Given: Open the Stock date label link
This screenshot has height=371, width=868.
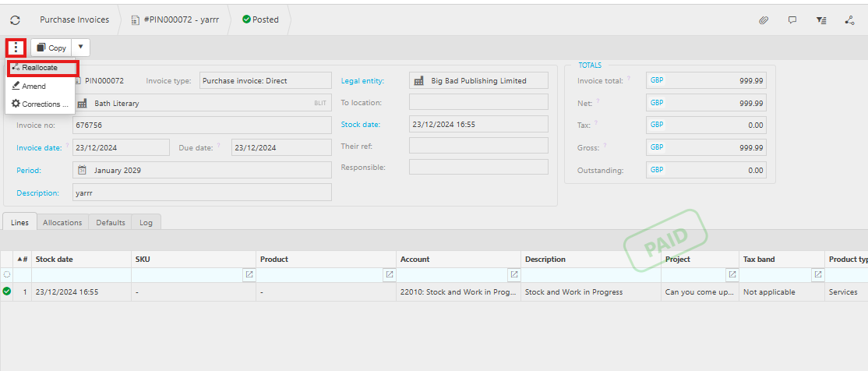Looking at the screenshot, I should click(361, 125).
